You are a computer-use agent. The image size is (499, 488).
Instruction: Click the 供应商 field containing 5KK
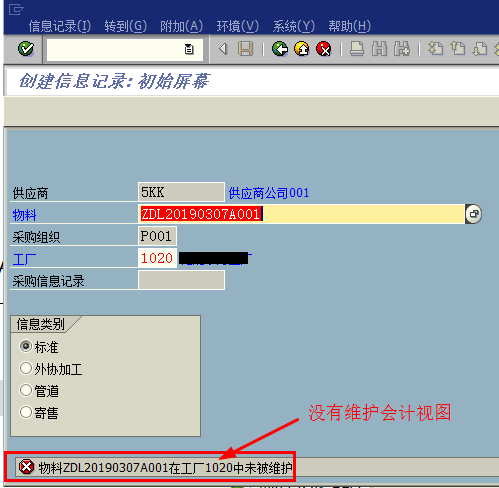click(x=181, y=192)
